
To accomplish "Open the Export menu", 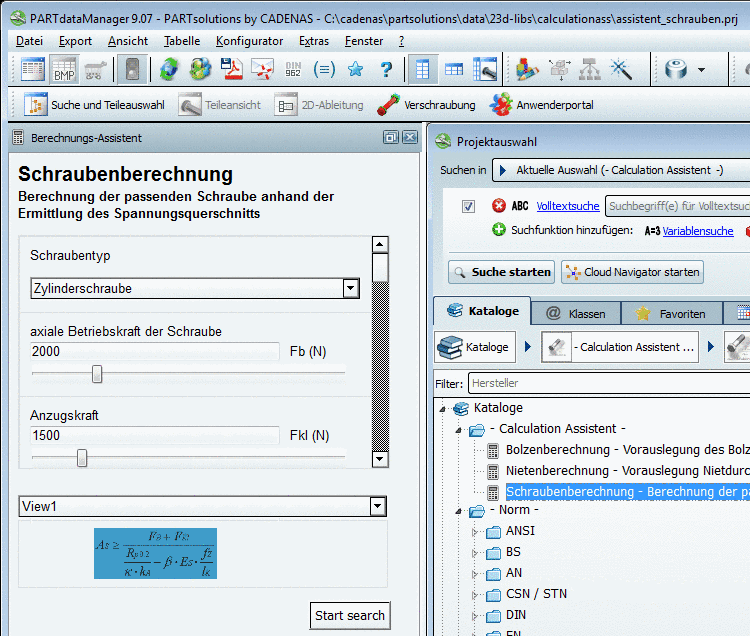I will 75,41.
